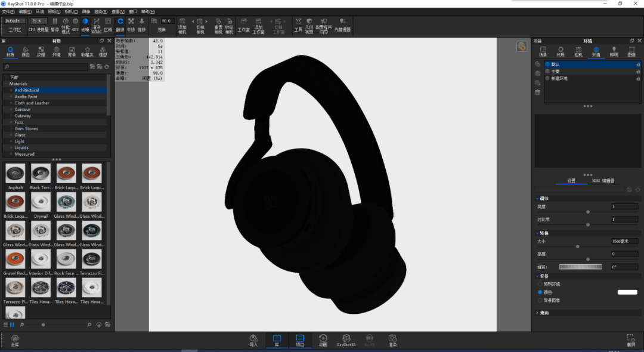This screenshot has width=644, height=352.
Task: Open the 动画 animation panel icon
Action: tap(323, 340)
